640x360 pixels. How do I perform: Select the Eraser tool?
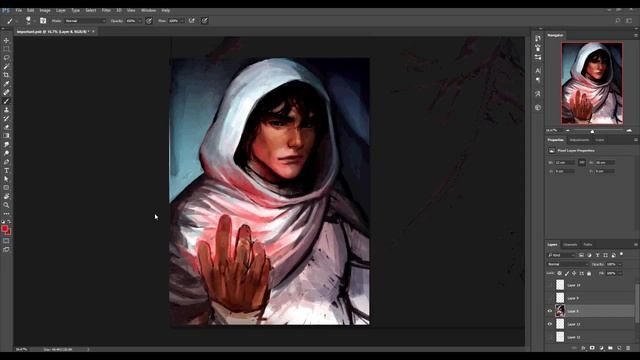(x=6, y=127)
